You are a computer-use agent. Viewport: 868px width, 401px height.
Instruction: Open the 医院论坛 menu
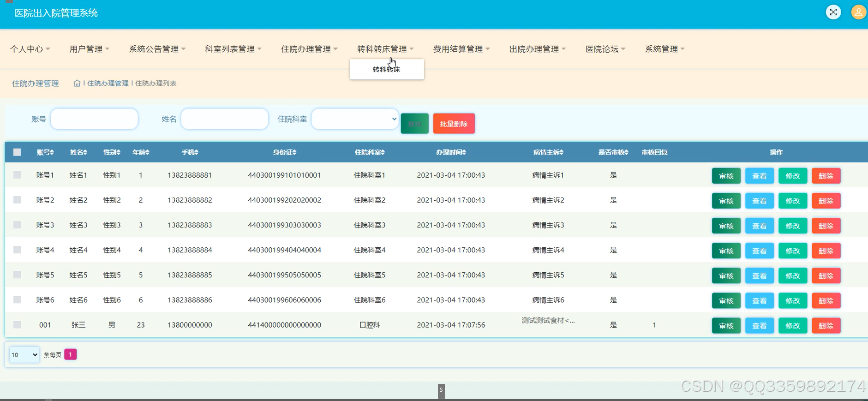point(605,49)
